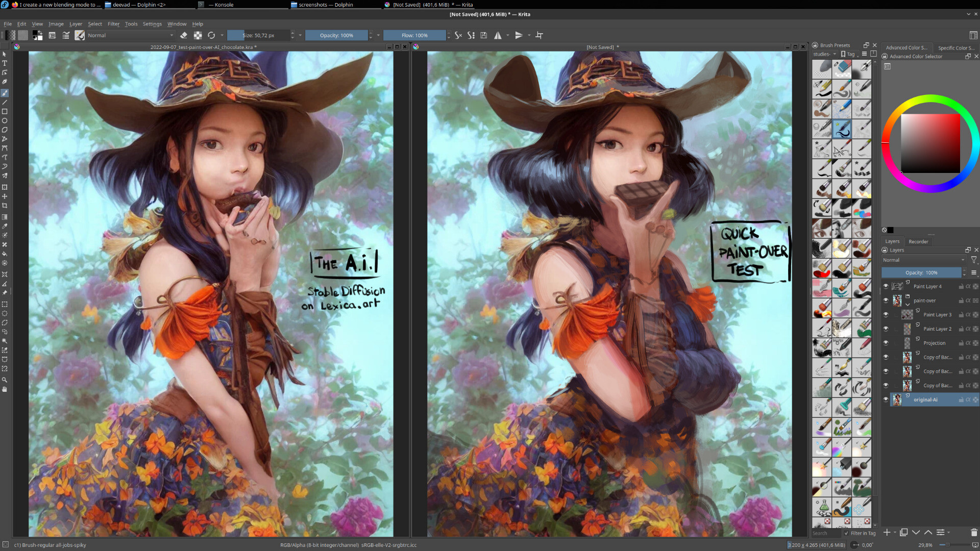Move layer down with arrow icon

click(x=916, y=532)
